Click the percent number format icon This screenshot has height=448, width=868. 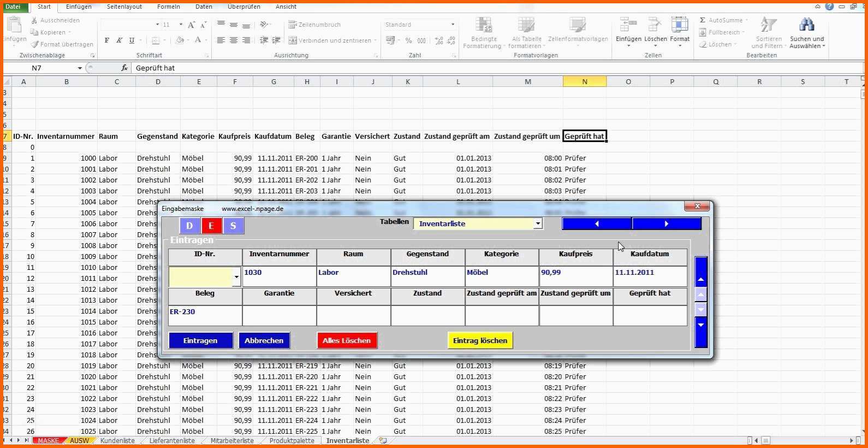408,40
